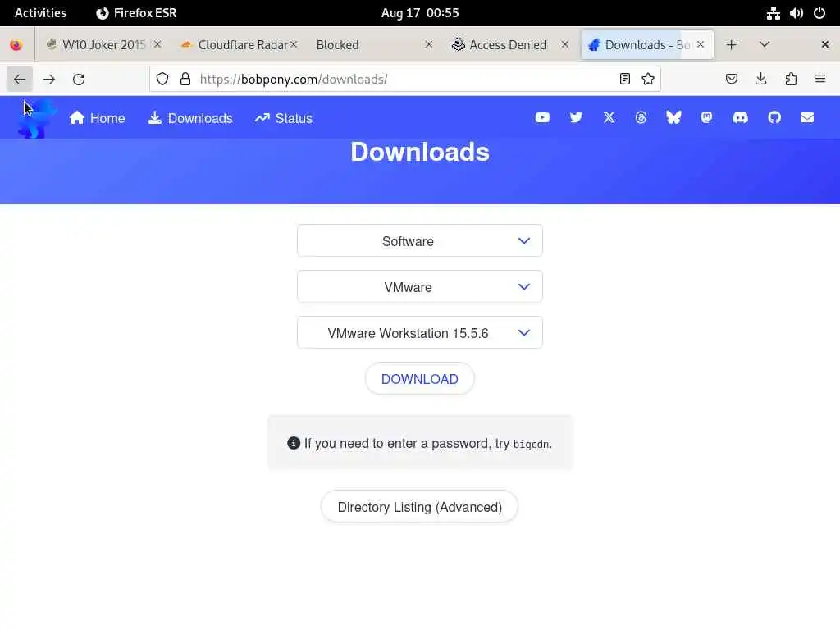840x630 pixels.
Task: Open the YouTube social link icon
Action: 542,117
